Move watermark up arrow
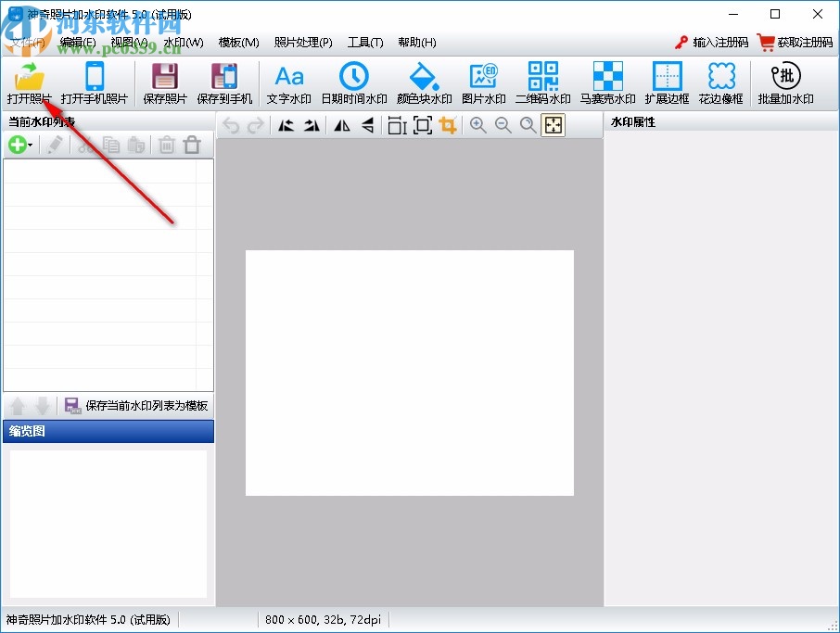This screenshot has height=633, width=840. tap(18, 406)
